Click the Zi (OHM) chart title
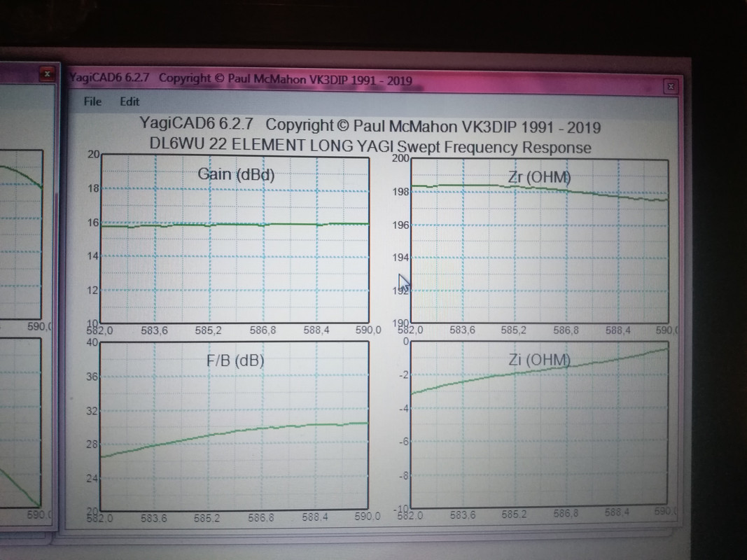Screen dimensions: 747x560 tap(539, 360)
